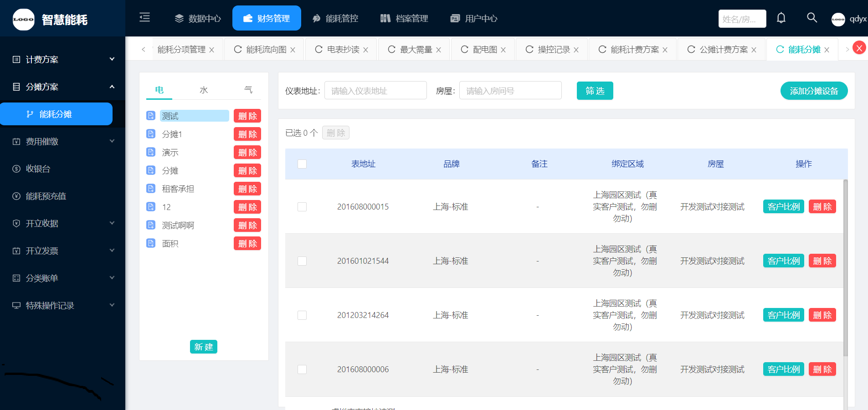Click the 仪表地址 input field
Screen dimensions: 868x410
pyautogui.click(x=375, y=91)
